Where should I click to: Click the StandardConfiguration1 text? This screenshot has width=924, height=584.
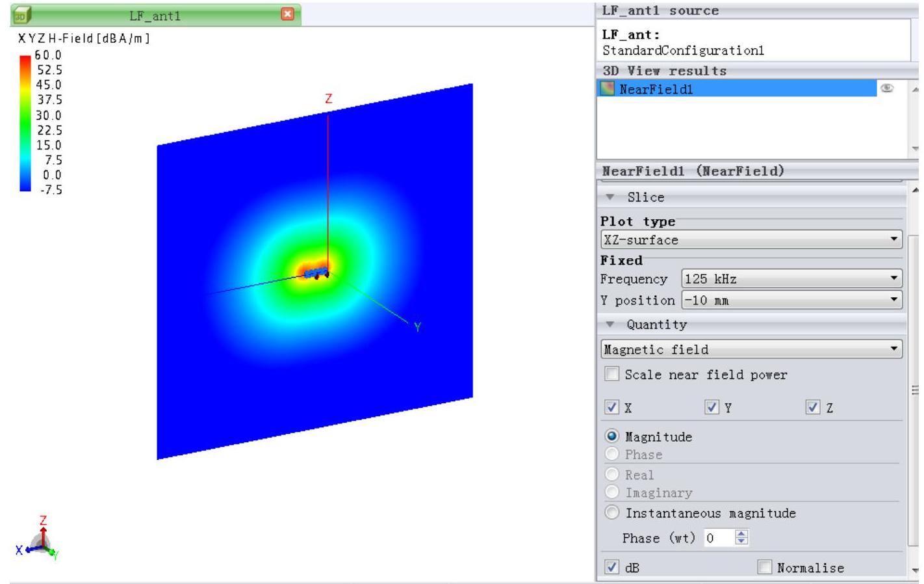tap(683, 50)
